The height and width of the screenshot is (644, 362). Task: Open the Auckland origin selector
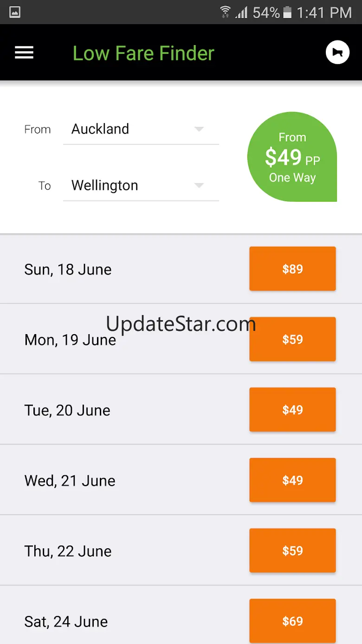[x=141, y=129]
